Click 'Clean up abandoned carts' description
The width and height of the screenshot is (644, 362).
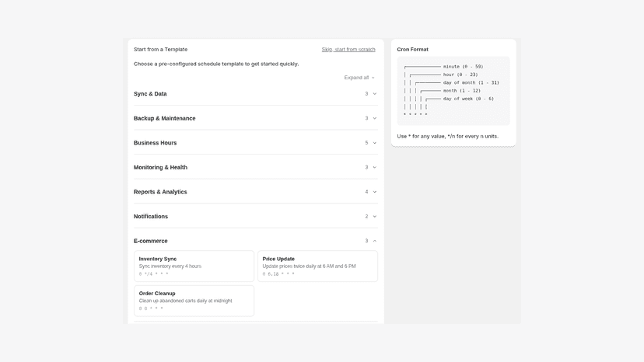(x=185, y=301)
